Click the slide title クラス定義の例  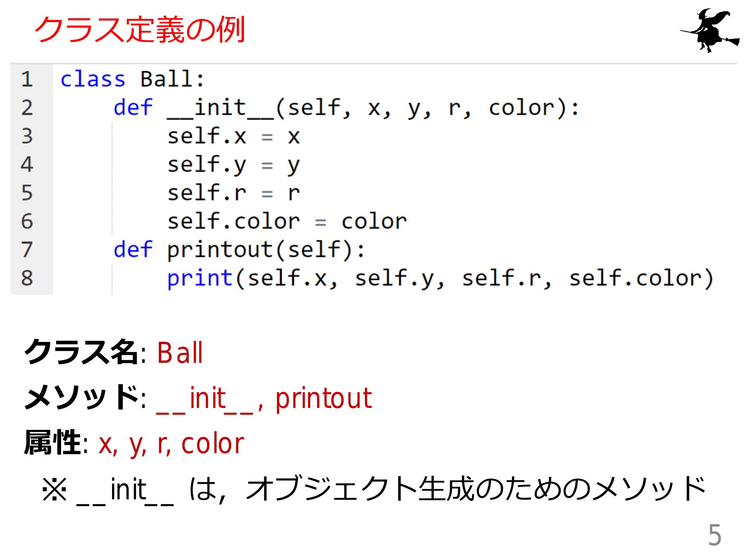140,30
